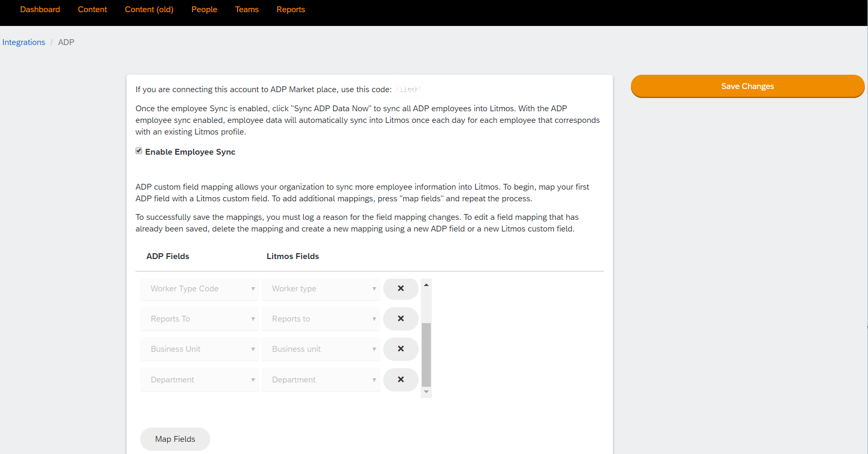The image size is (868, 454).
Task: Open the Content menu item
Action: pyautogui.click(x=93, y=10)
